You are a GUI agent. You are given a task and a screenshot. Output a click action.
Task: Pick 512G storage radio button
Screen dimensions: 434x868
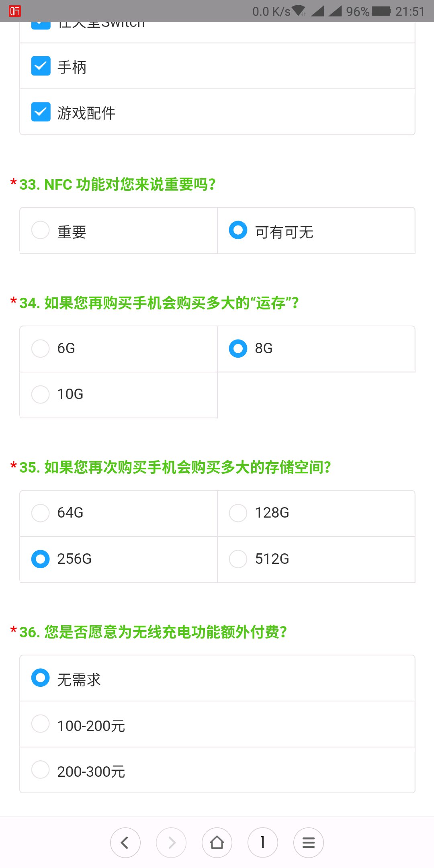(238, 559)
